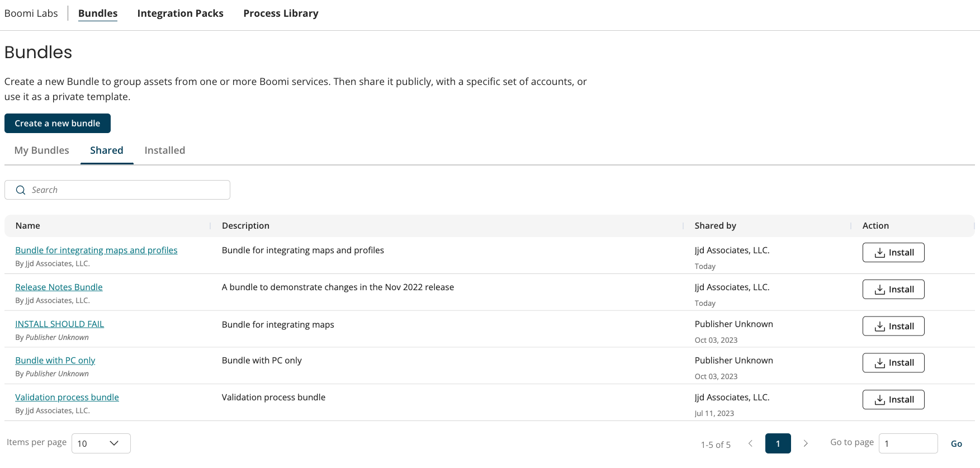The height and width of the screenshot is (468, 980).
Task: Select page 1 in pagination
Action: 778,443
